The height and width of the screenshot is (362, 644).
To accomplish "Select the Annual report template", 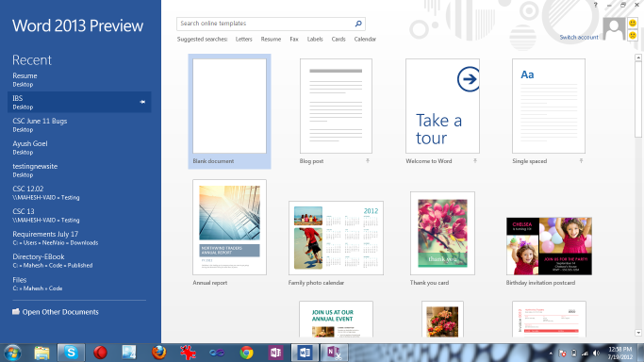I will (x=229, y=227).
